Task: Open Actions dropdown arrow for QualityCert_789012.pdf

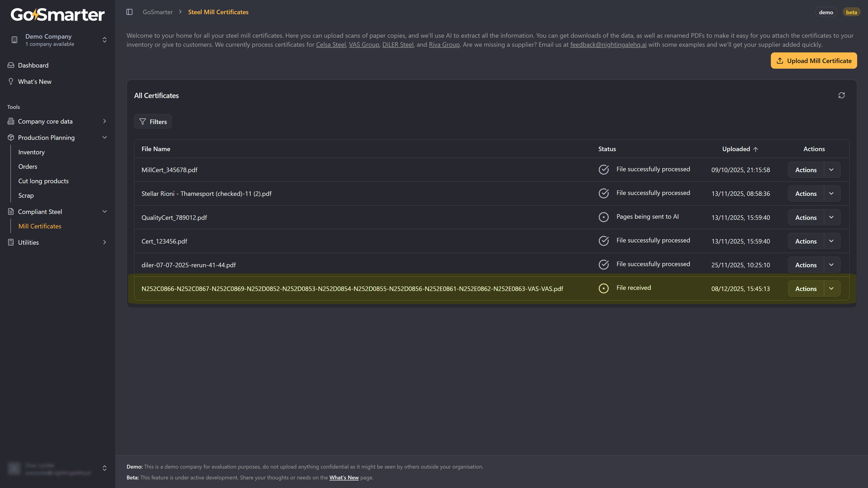Action: pos(831,217)
